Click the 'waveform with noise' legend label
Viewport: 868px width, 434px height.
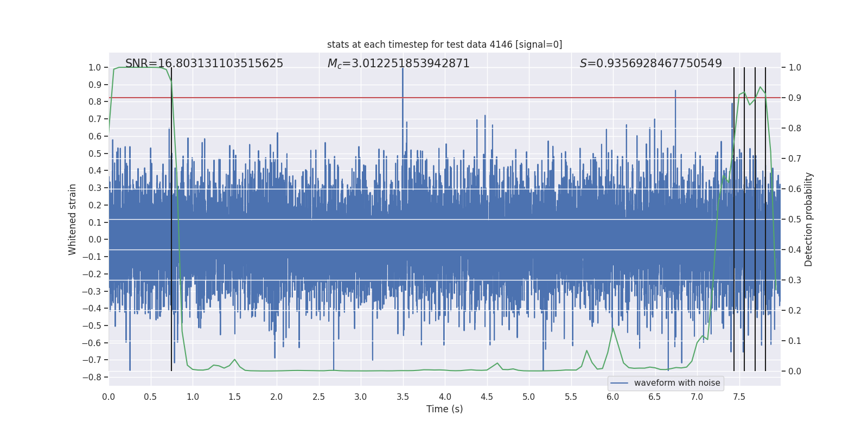point(676,383)
